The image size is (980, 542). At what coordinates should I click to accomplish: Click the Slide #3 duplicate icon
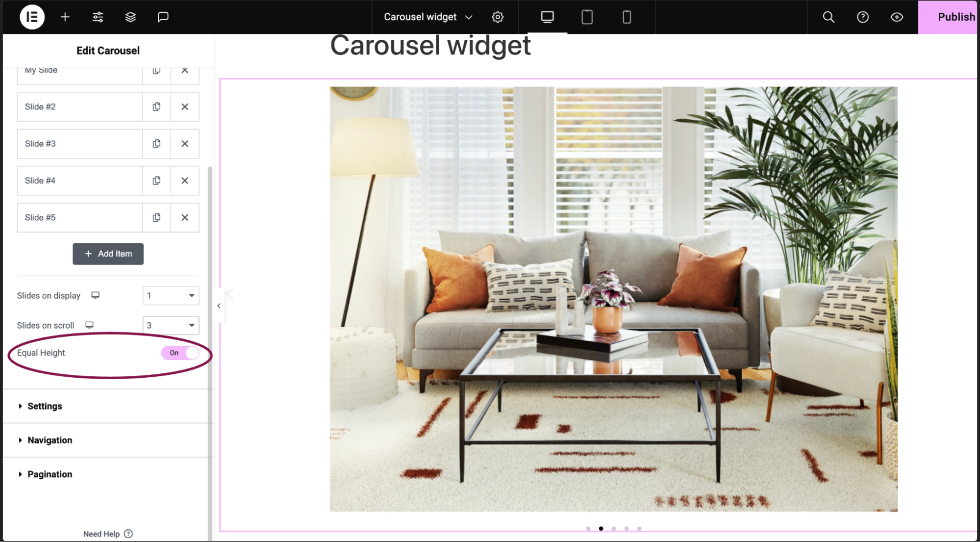pyautogui.click(x=157, y=143)
